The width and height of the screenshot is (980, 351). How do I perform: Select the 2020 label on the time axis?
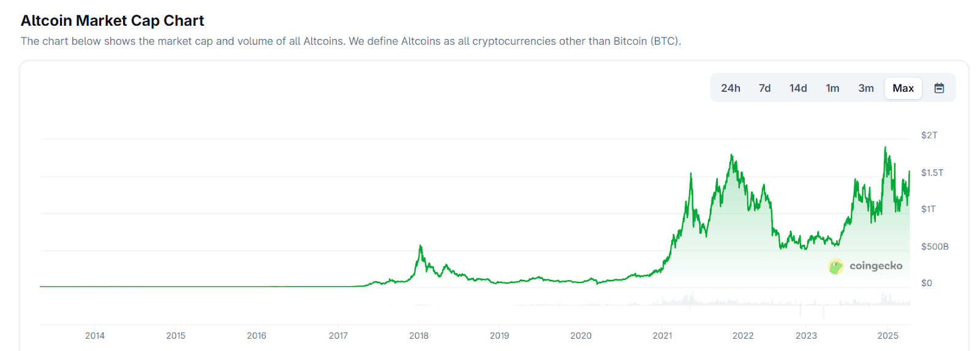pos(581,336)
